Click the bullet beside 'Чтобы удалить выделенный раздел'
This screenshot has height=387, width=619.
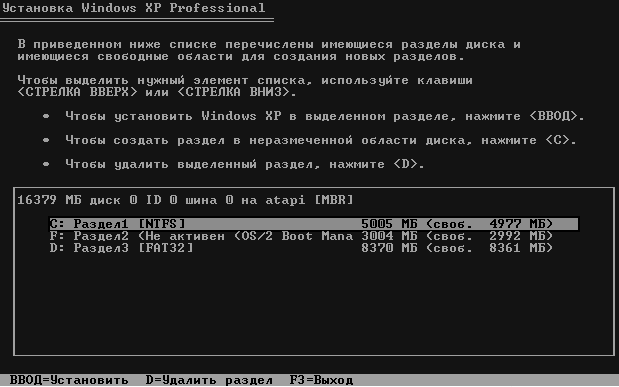pos(46,164)
